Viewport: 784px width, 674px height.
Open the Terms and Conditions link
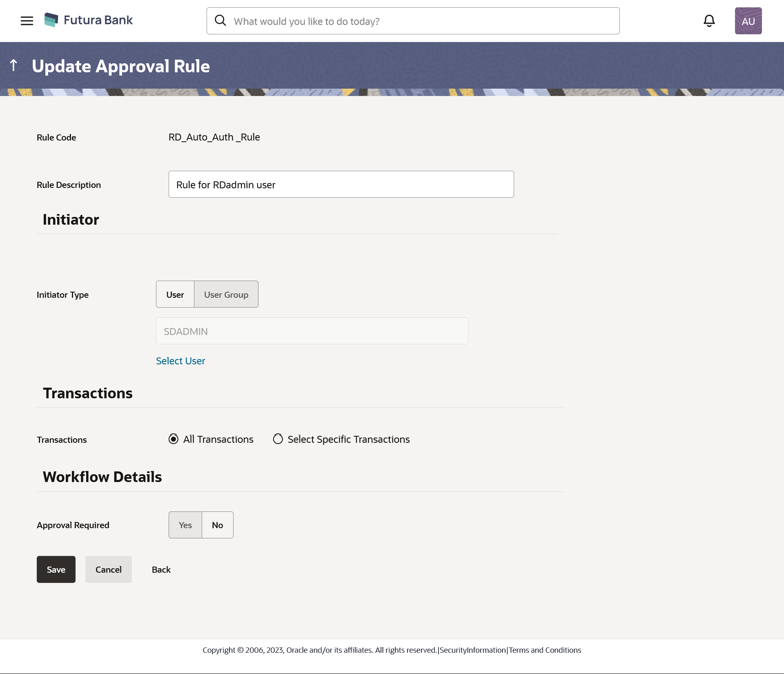tap(545, 650)
